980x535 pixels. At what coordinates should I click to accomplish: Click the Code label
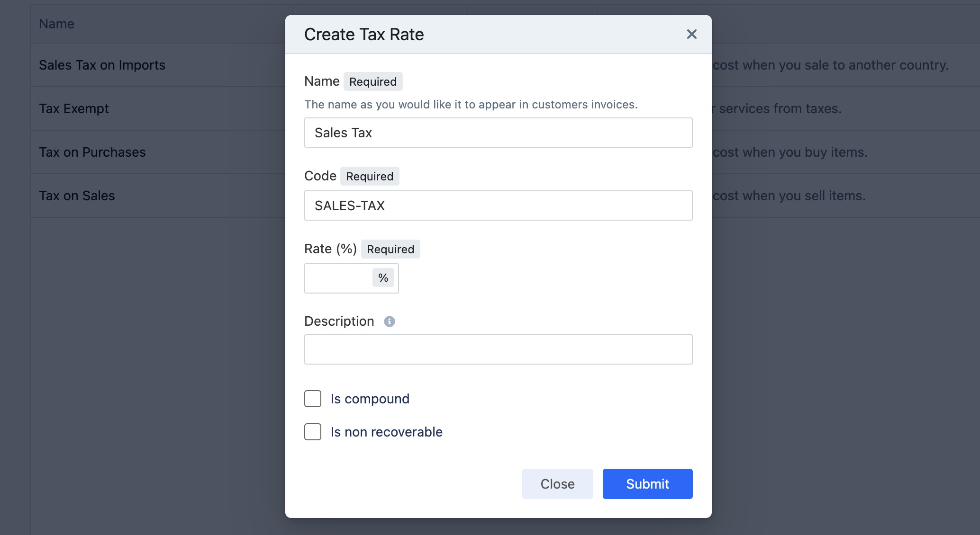coord(320,176)
